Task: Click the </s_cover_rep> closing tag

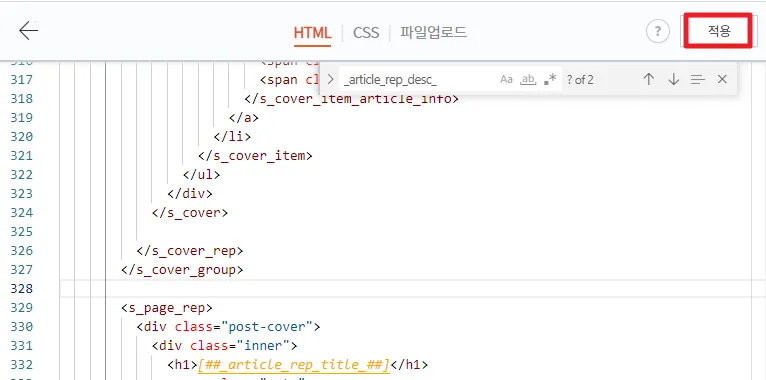Action: tap(190, 251)
